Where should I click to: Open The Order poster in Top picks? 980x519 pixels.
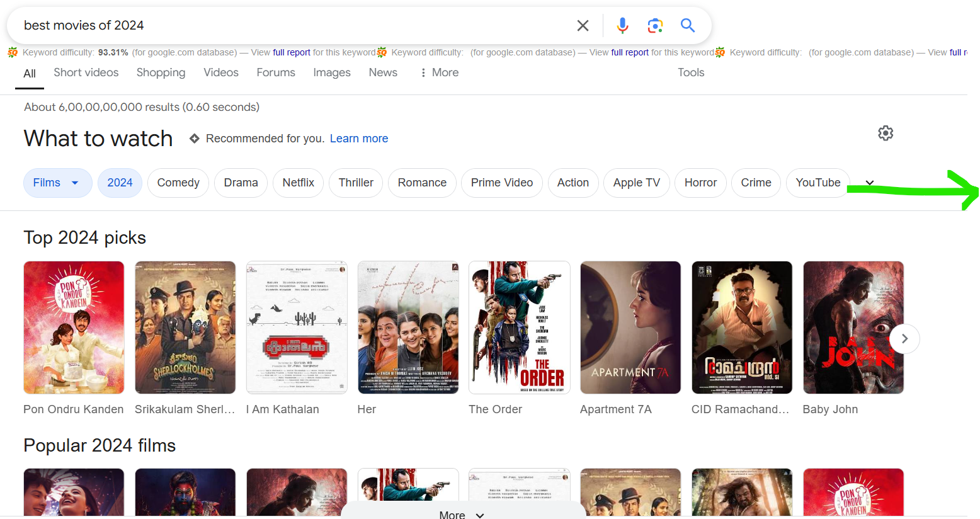coord(520,328)
